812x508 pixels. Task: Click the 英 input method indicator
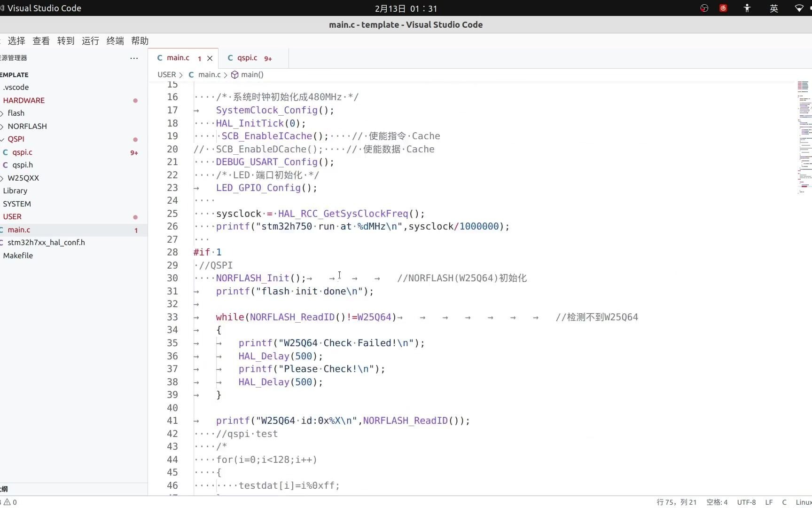[774, 8]
